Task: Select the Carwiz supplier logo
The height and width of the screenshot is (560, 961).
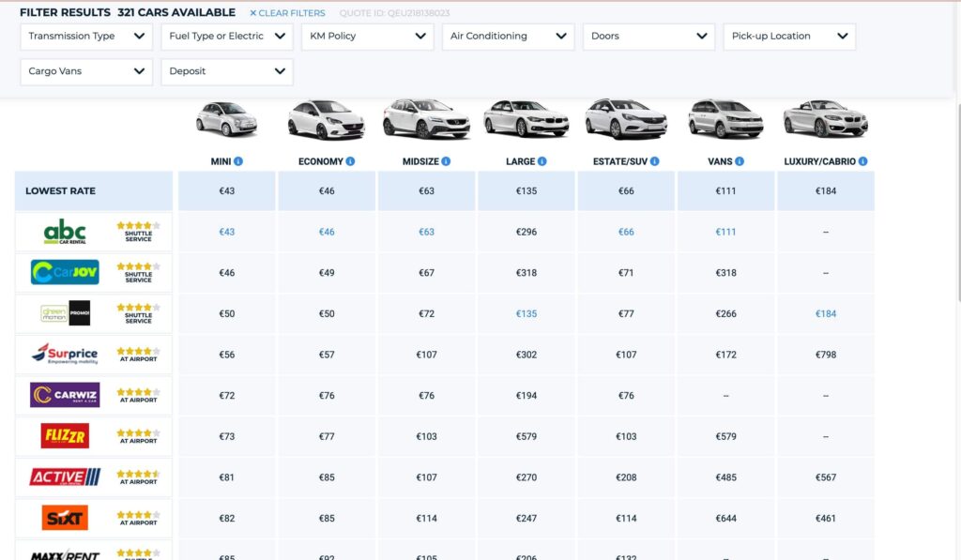Action: (65, 395)
